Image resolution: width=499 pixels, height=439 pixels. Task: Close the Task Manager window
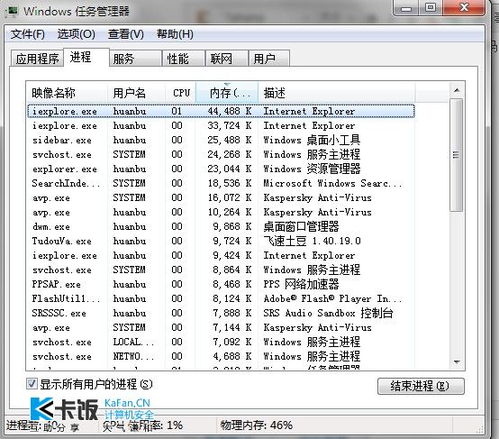click(x=464, y=8)
